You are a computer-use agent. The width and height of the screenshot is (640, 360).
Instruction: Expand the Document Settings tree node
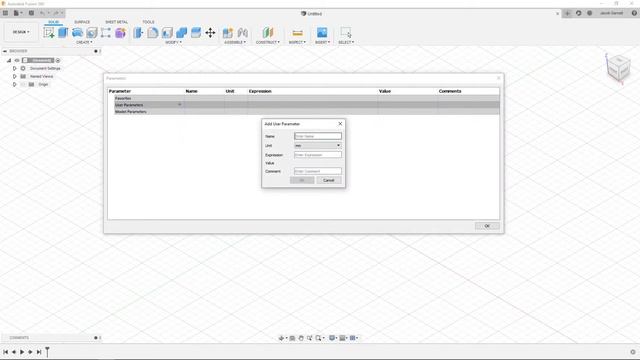(15, 69)
